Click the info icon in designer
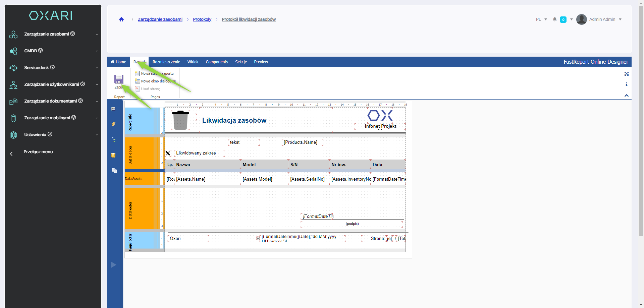 pos(626,84)
